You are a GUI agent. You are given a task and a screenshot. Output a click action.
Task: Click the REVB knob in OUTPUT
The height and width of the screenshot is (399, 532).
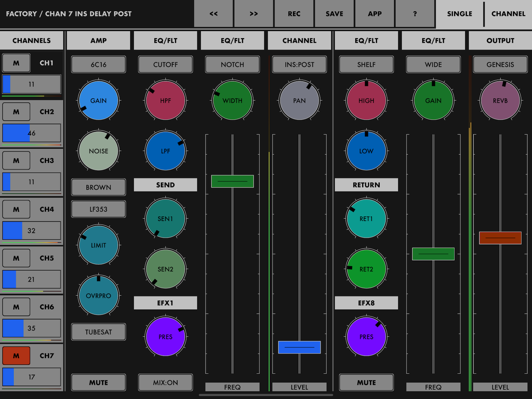tap(500, 101)
